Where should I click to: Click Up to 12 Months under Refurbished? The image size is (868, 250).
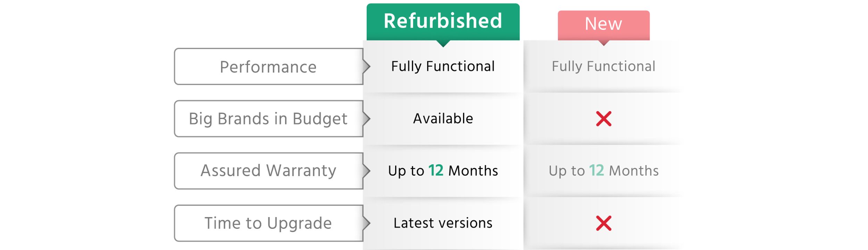tap(443, 171)
